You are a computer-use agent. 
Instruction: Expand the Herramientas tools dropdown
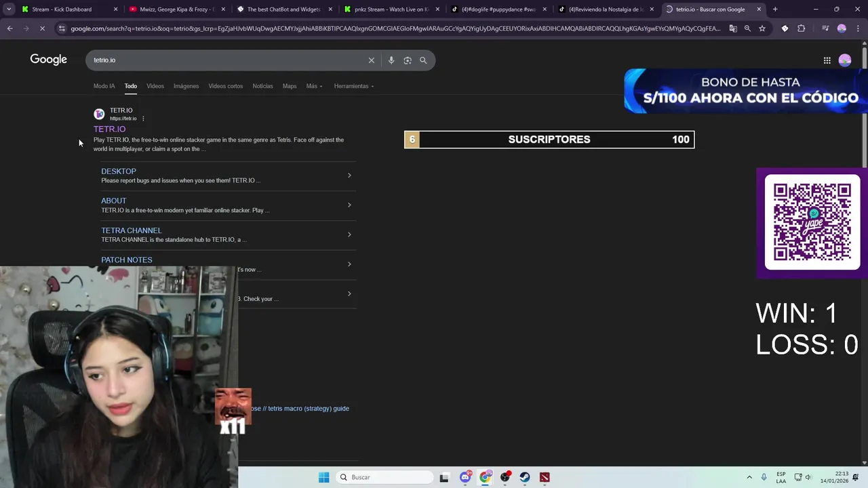tap(354, 86)
